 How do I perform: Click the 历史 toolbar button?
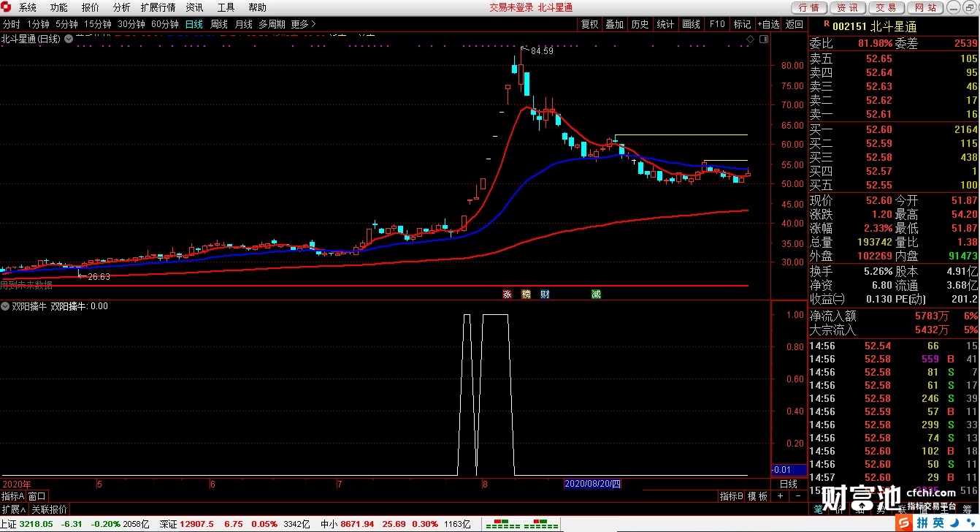click(x=640, y=24)
